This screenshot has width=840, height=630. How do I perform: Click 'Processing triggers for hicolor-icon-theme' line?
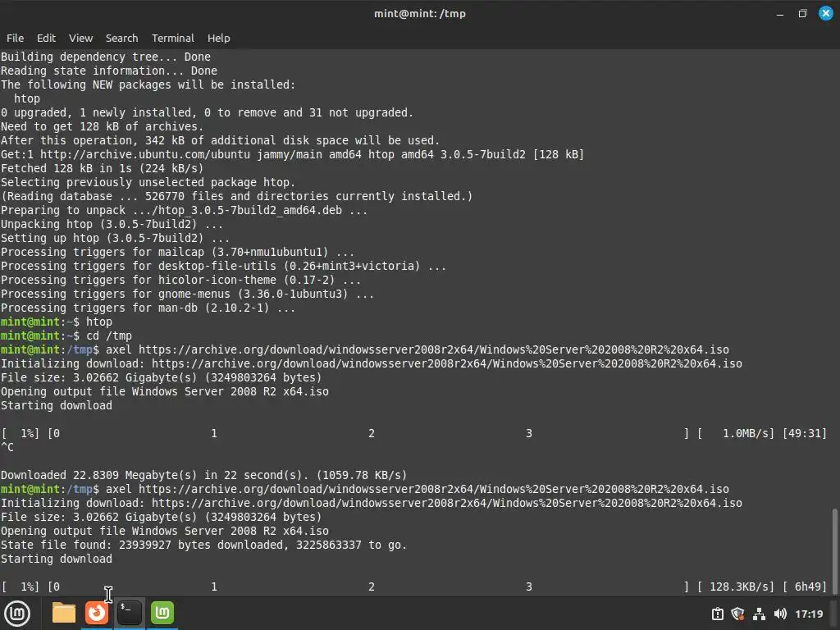point(180,281)
